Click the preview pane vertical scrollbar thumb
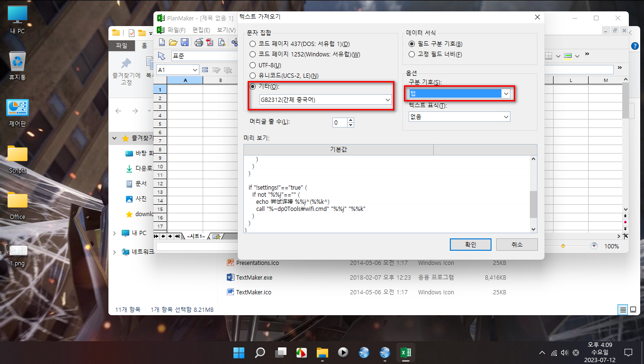 [533, 204]
